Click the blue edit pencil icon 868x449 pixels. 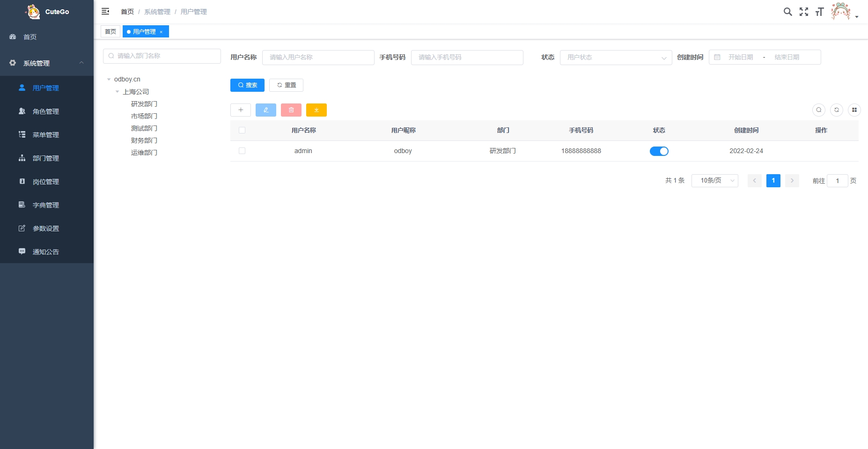266,110
